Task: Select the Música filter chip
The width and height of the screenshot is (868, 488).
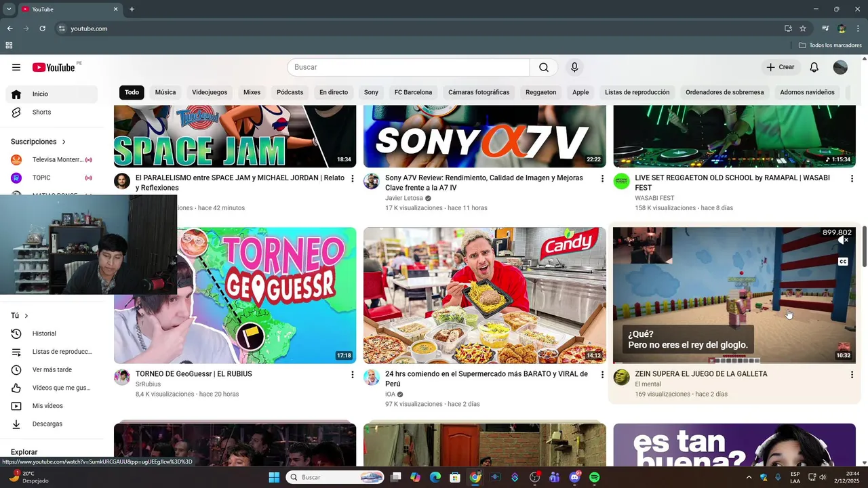Action: tap(165, 92)
